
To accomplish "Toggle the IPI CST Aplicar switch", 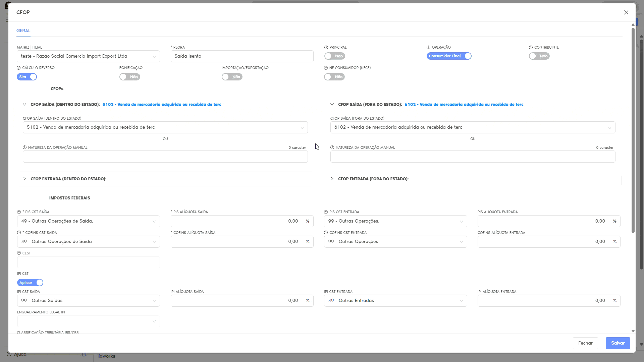I will coord(30,283).
